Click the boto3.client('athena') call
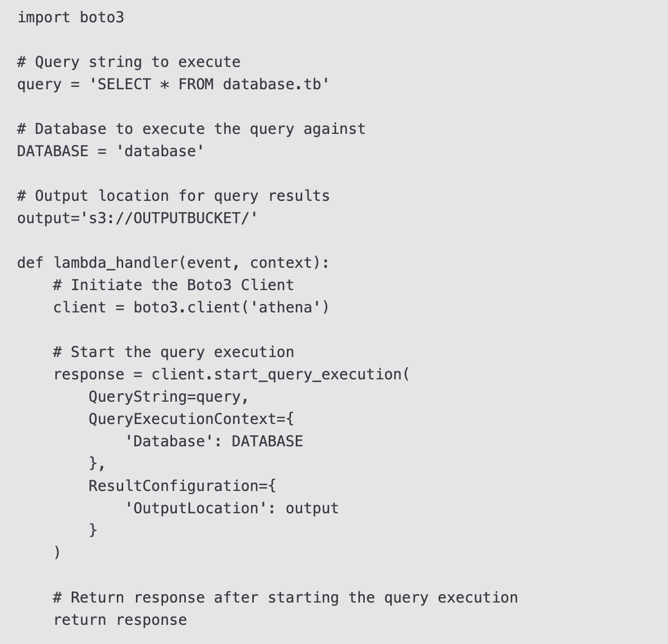The width and height of the screenshot is (668, 644). (231, 308)
